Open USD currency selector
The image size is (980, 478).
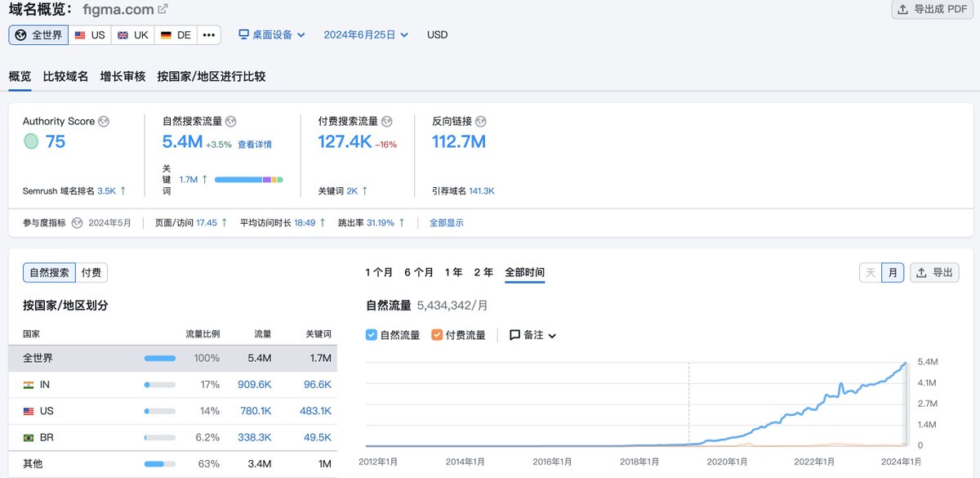(438, 35)
